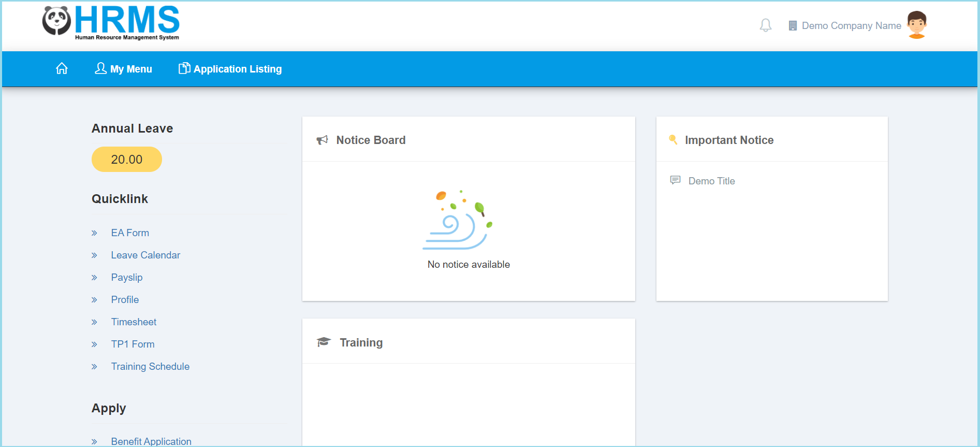Click the 20.00 annual leave badge
Image resolution: width=980 pixels, height=447 pixels.
point(127,160)
